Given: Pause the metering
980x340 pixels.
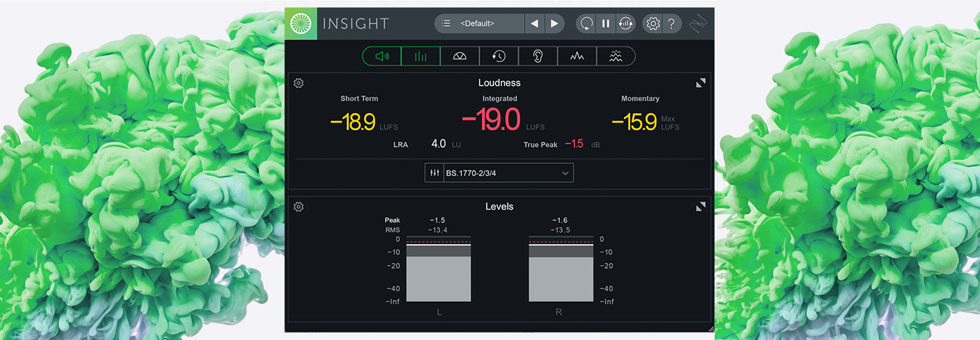Looking at the screenshot, I should pyautogui.click(x=605, y=24).
